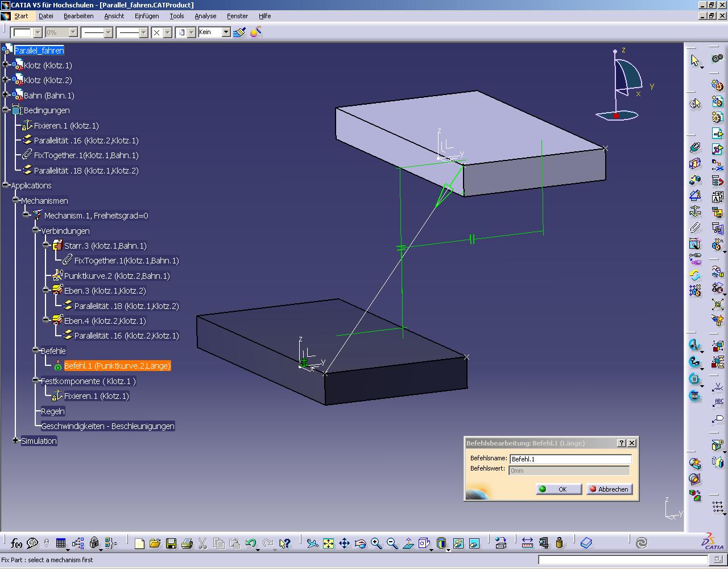Open the Hilfe menu

pyautogui.click(x=264, y=16)
